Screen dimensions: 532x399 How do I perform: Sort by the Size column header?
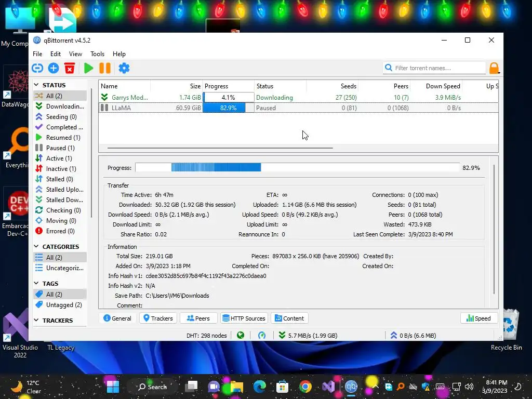click(x=177, y=86)
